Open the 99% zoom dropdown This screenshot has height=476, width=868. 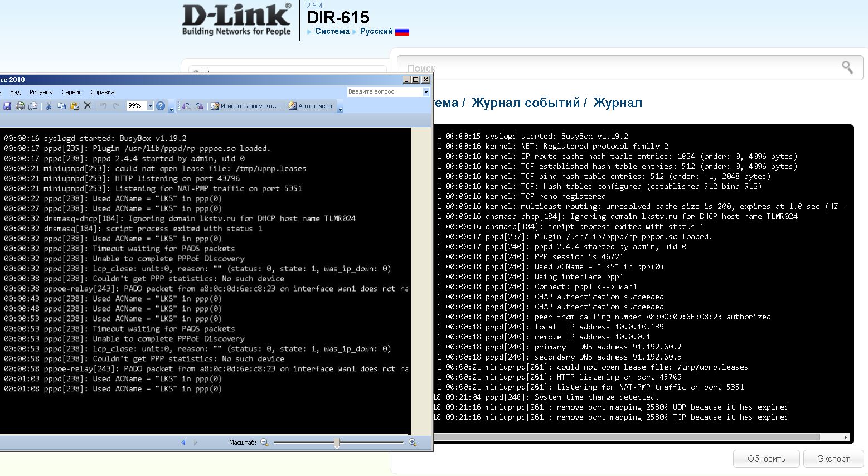(150, 106)
